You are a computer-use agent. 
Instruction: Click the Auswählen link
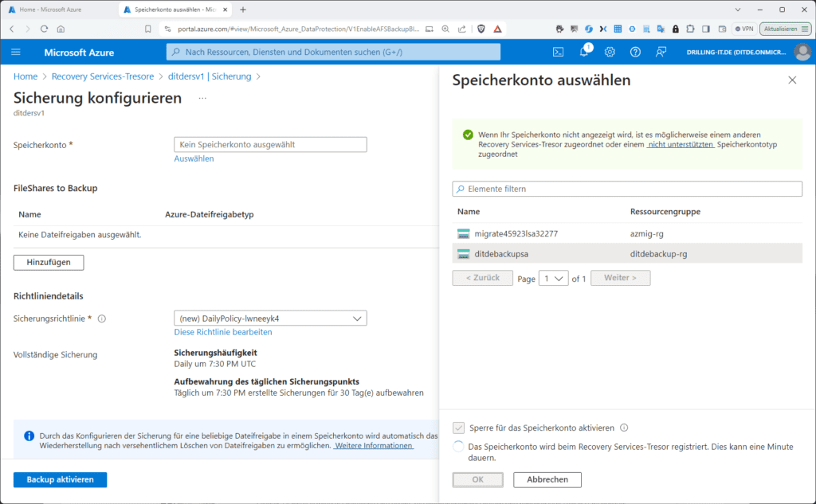coord(194,158)
